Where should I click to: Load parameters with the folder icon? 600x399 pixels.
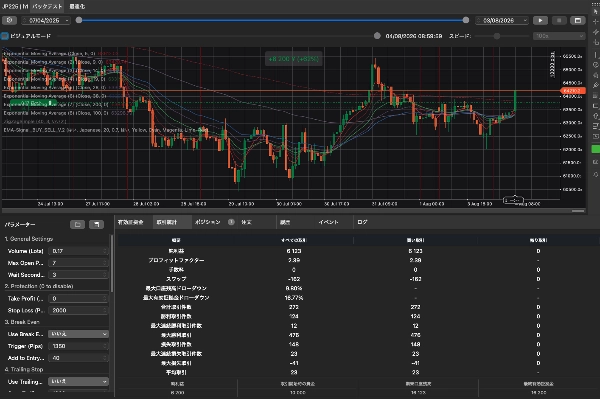tap(77, 225)
